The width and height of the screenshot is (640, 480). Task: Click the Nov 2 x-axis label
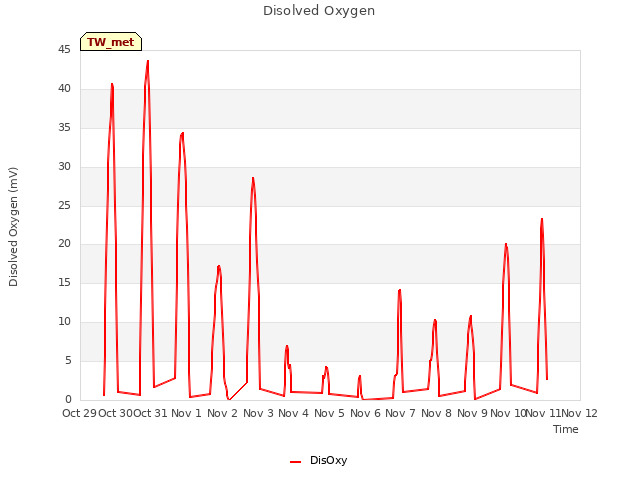[x=222, y=413]
